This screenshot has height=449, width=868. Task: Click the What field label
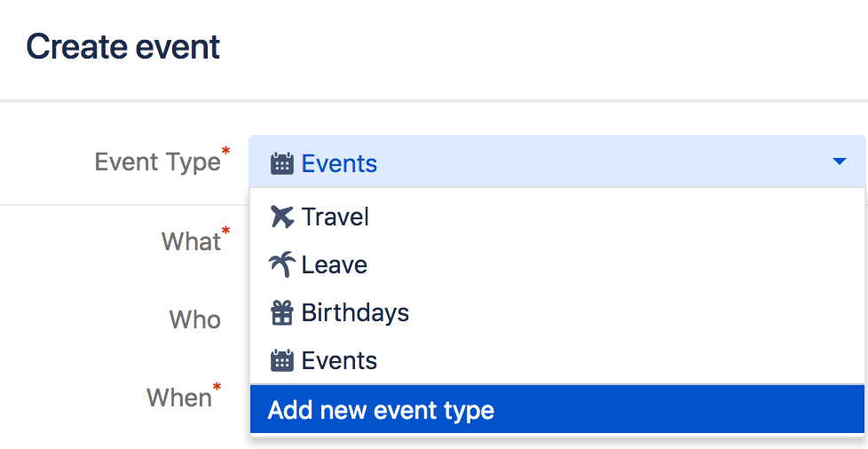tap(191, 241)
